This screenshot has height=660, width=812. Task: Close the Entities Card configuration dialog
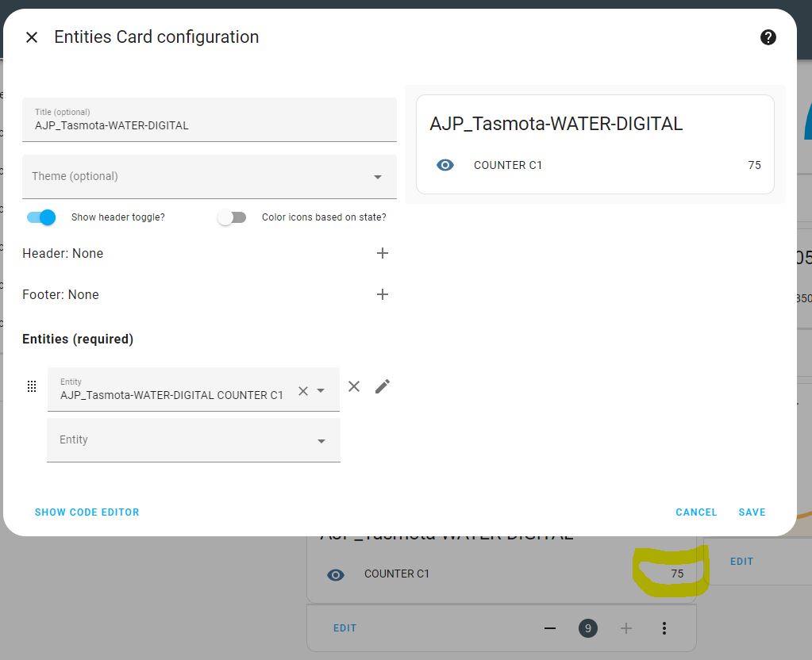32,37
